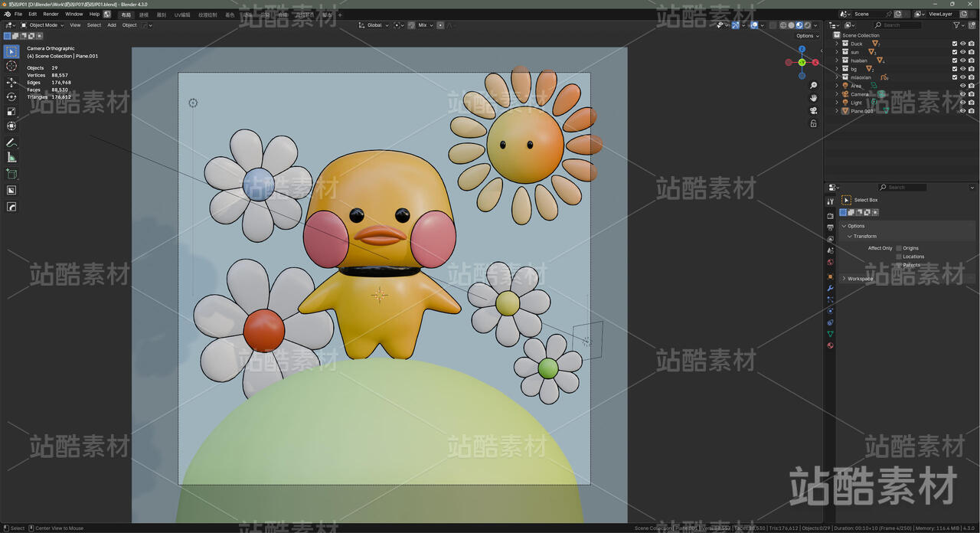This screenshot has height=533, width=980.
Task: Uncheck the Duck collection exclude checkbox
Action: [954, 44]
